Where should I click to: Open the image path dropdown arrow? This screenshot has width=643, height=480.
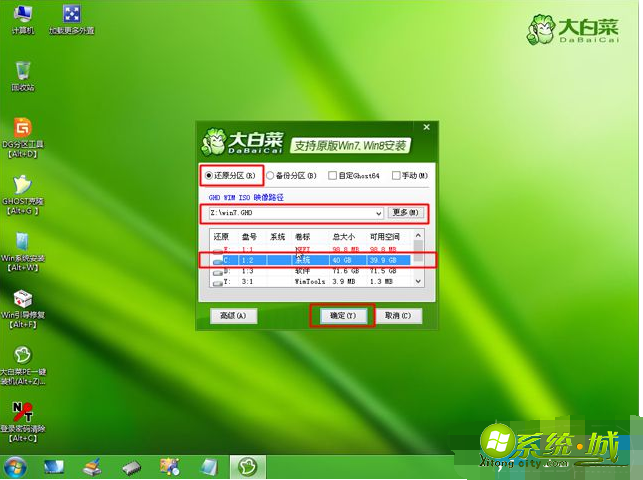(x=379, y=213)
